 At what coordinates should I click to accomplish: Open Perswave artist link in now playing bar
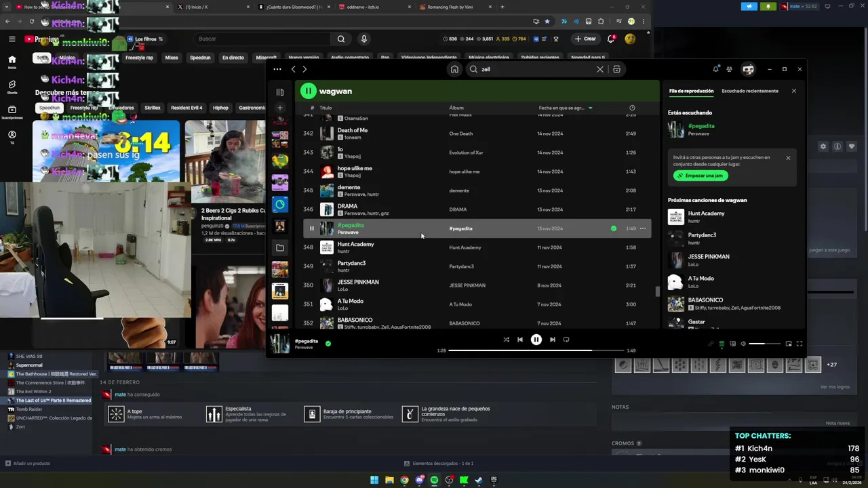pos(304,347)
